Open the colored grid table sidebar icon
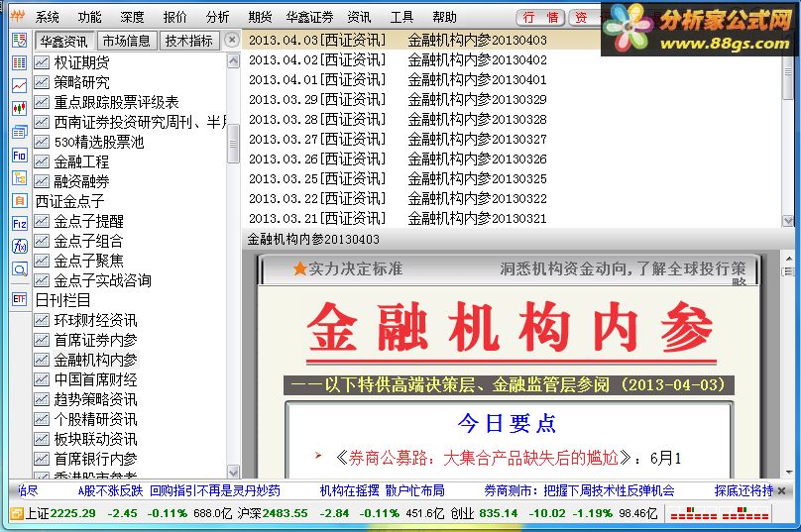 pyautogui.click(x=20, y=62)
